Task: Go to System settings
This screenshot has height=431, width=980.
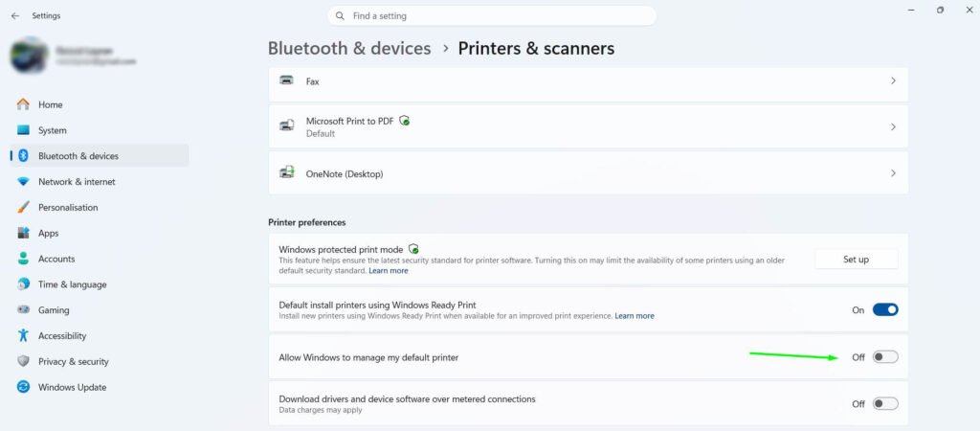Action: (x=100, y=130)
